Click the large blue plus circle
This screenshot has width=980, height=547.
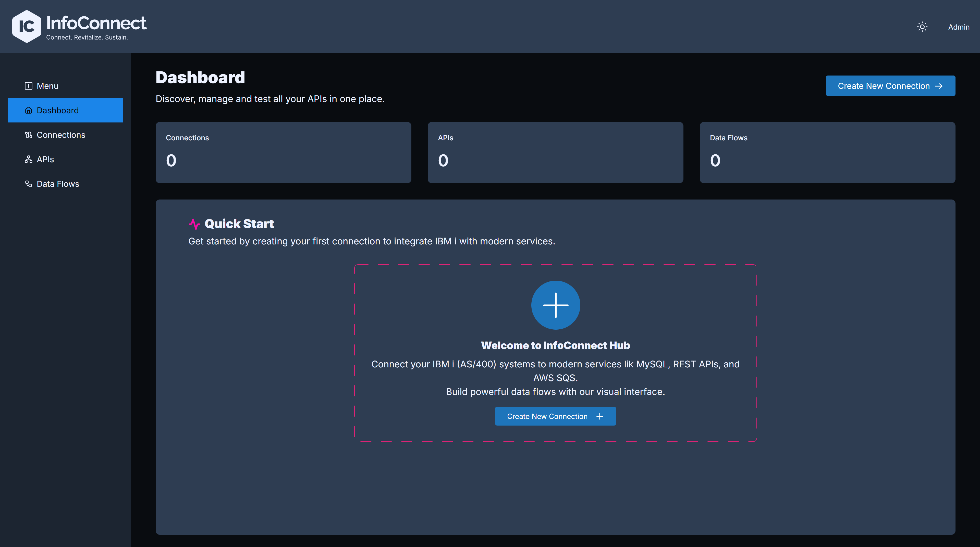click(555, 305)
